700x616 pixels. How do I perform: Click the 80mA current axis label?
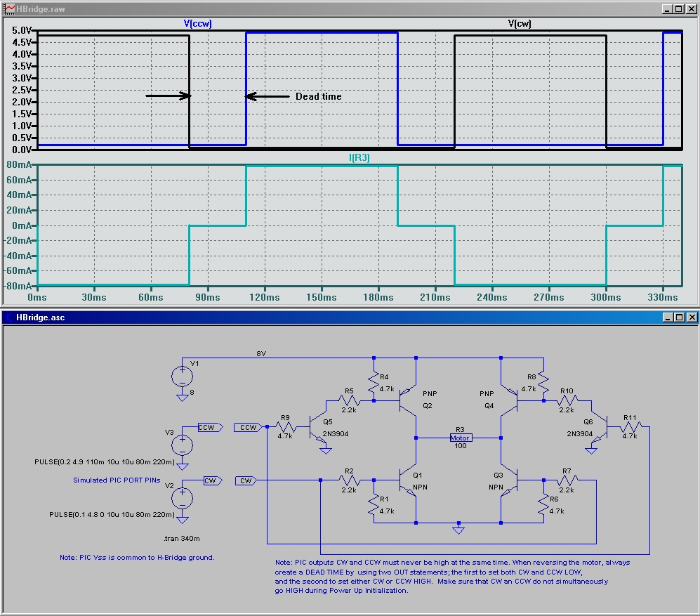click(x=19, y=165)
